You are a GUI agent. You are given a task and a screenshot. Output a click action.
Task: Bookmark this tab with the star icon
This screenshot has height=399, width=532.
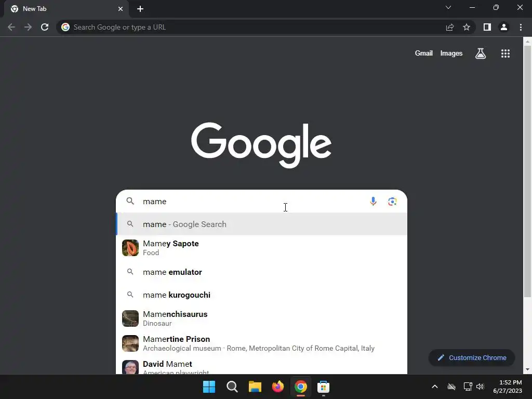pos(467,27)
